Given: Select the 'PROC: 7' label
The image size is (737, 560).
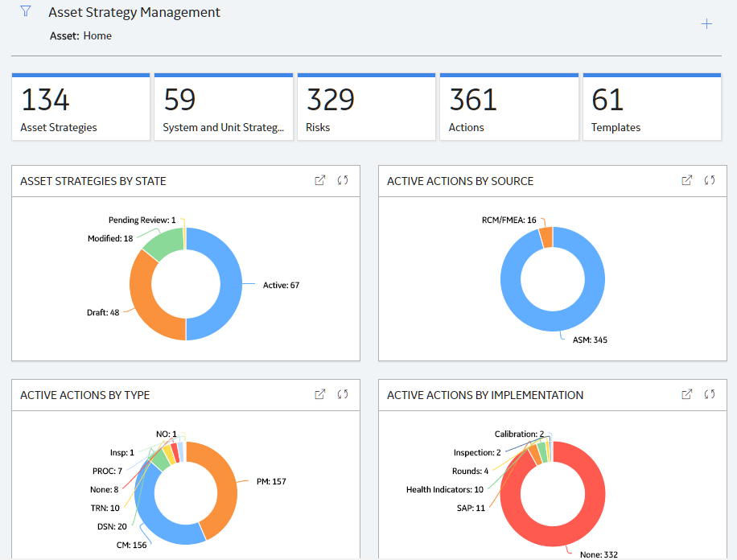Looking at the screenshot, I should click(107, 471).
